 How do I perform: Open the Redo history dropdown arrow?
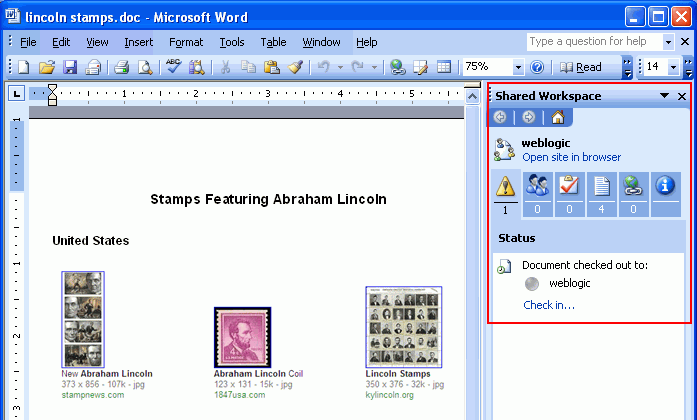[374, 68]
